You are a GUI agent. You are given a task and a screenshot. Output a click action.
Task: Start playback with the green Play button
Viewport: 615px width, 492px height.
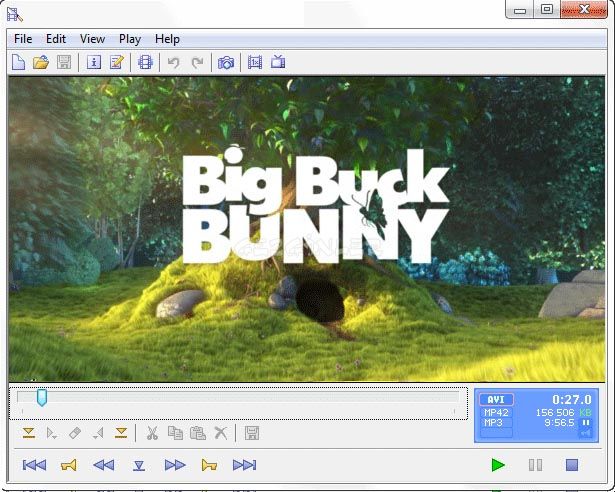click(x=498, y=465)
